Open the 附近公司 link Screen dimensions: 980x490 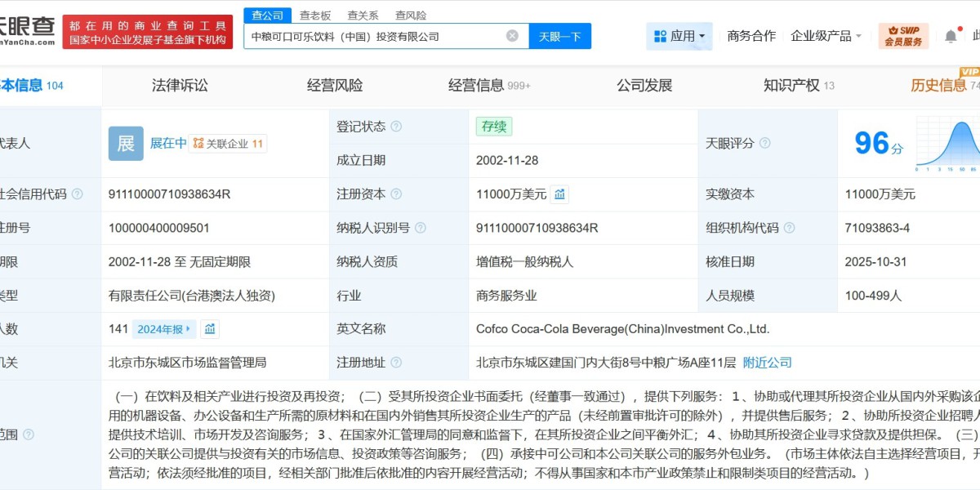[x=767, y=363]
